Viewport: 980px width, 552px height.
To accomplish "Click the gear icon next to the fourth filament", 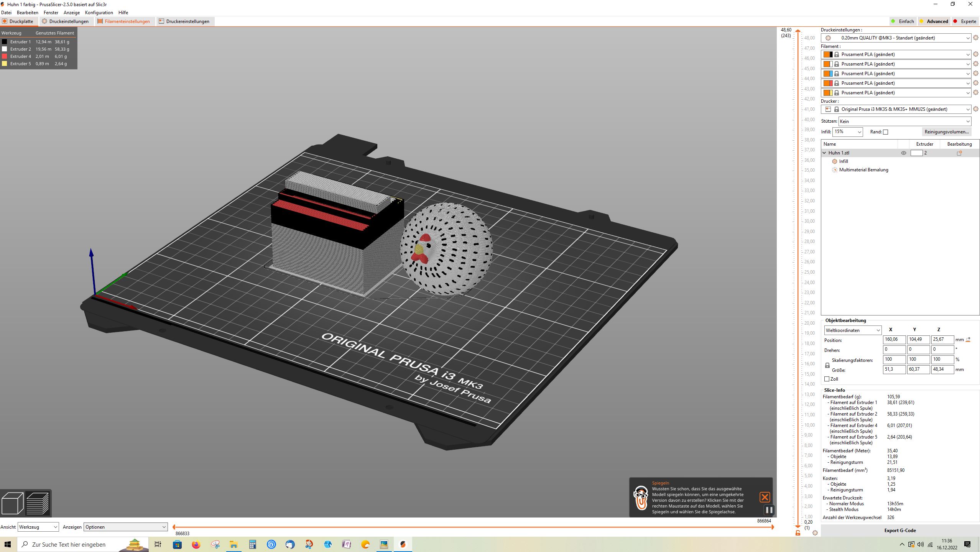I will pyautogui.click(x=976, y=83).
